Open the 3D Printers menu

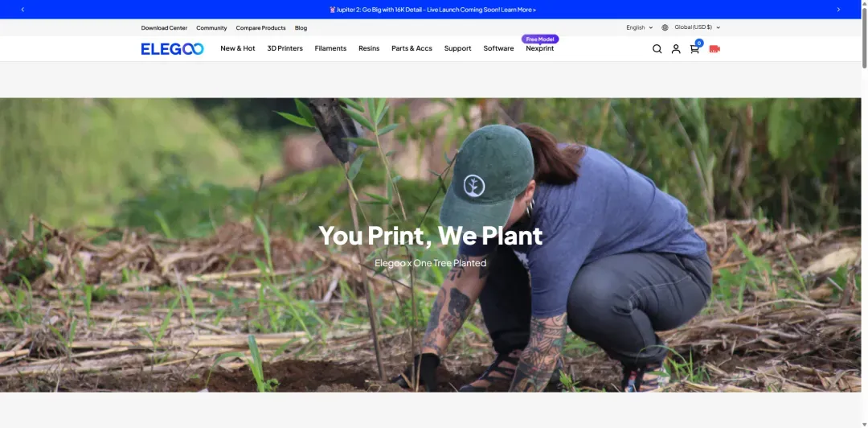tap(285, 49)
